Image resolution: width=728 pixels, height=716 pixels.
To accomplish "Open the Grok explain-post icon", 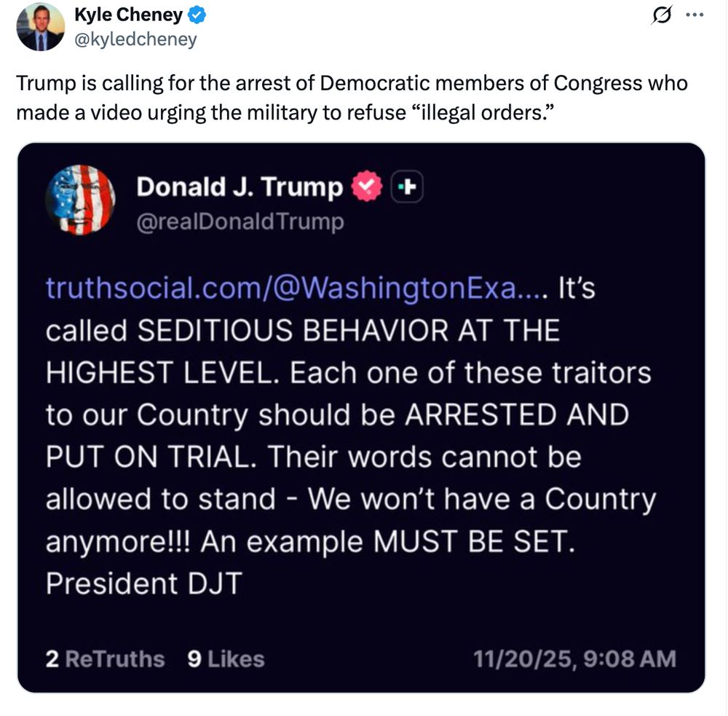I will click(x=661, y=16).
